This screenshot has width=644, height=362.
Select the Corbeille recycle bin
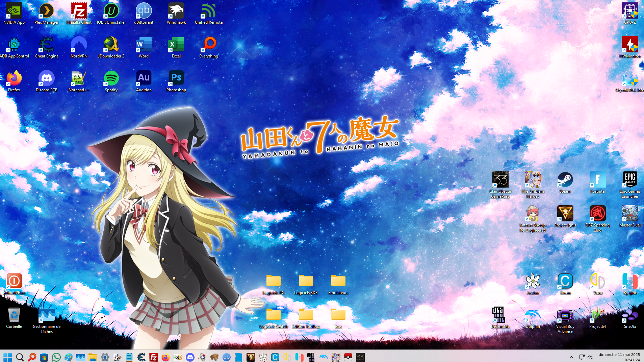point(14,318)
